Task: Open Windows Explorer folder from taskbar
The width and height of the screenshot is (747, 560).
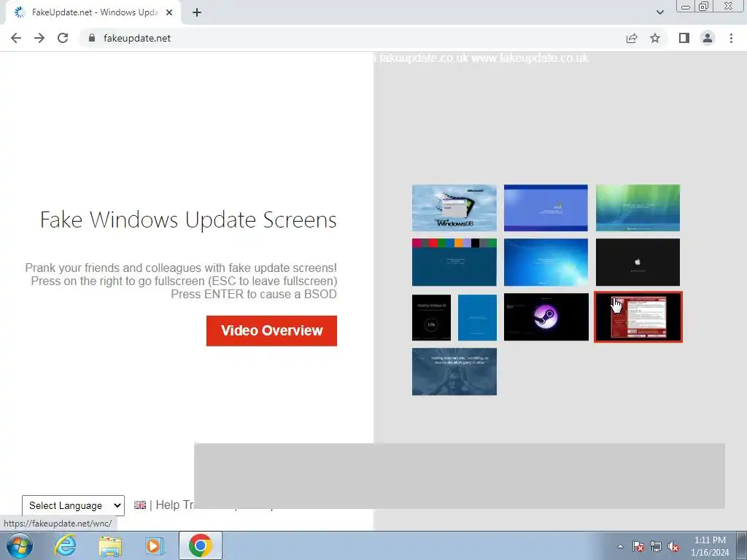Action: pos(110,545)
